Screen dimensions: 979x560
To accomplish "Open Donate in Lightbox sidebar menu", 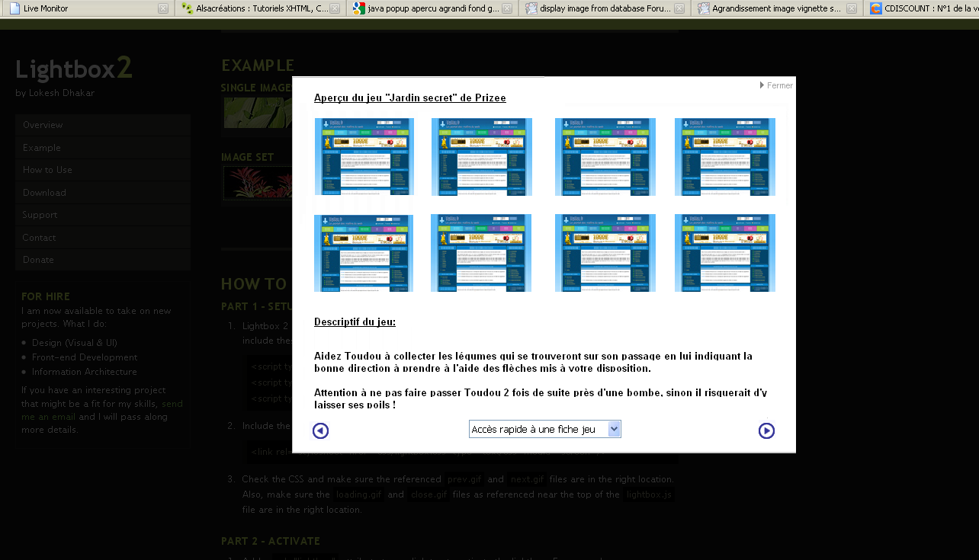I will 103,260.
